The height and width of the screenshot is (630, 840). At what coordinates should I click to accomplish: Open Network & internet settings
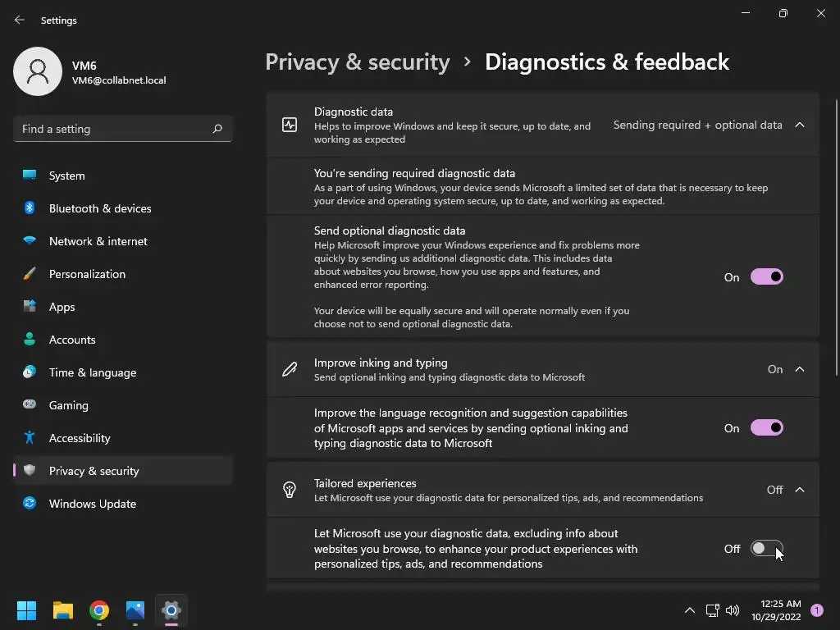[x=123, y=241]
